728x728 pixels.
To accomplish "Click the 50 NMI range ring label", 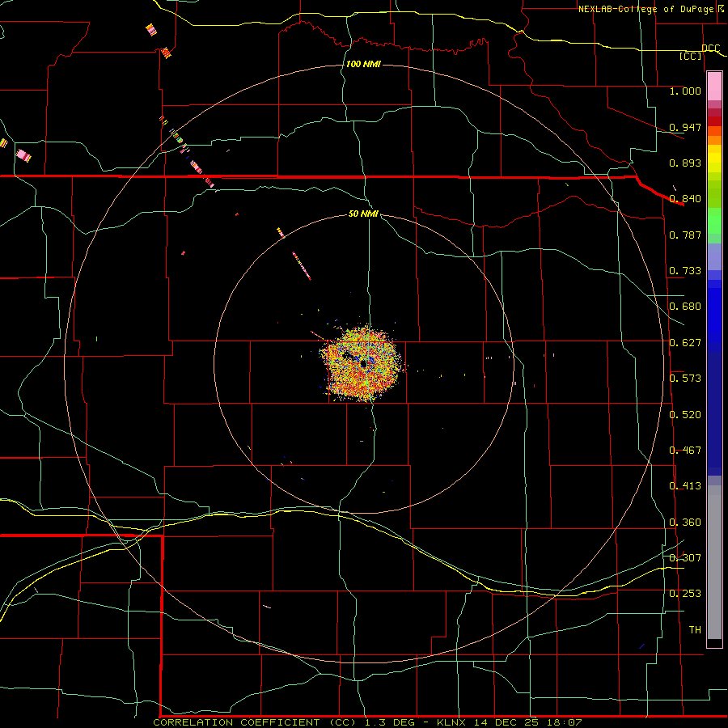I will point(363,214).
